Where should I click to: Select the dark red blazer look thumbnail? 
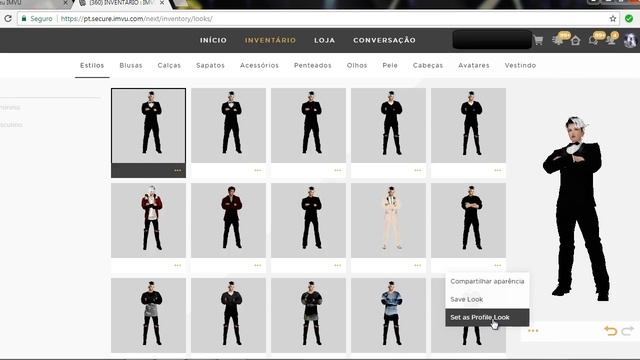tap(228, 220)
